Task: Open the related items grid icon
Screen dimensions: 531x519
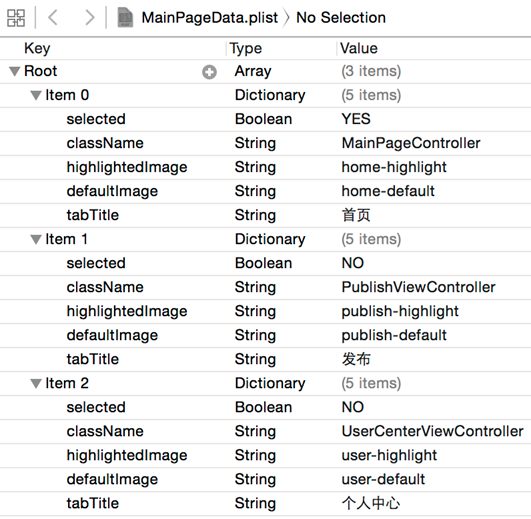Action: 16,18
